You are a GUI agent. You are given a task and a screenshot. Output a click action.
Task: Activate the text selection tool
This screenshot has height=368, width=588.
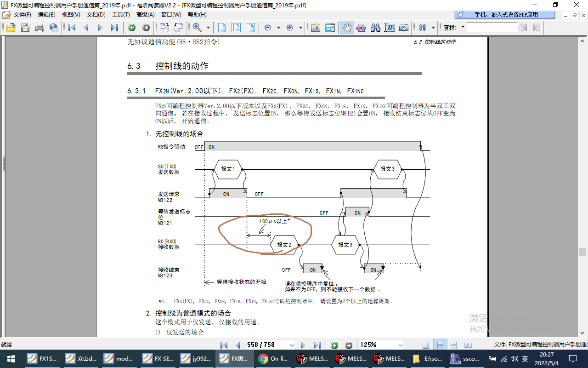(x=389, y=28)
